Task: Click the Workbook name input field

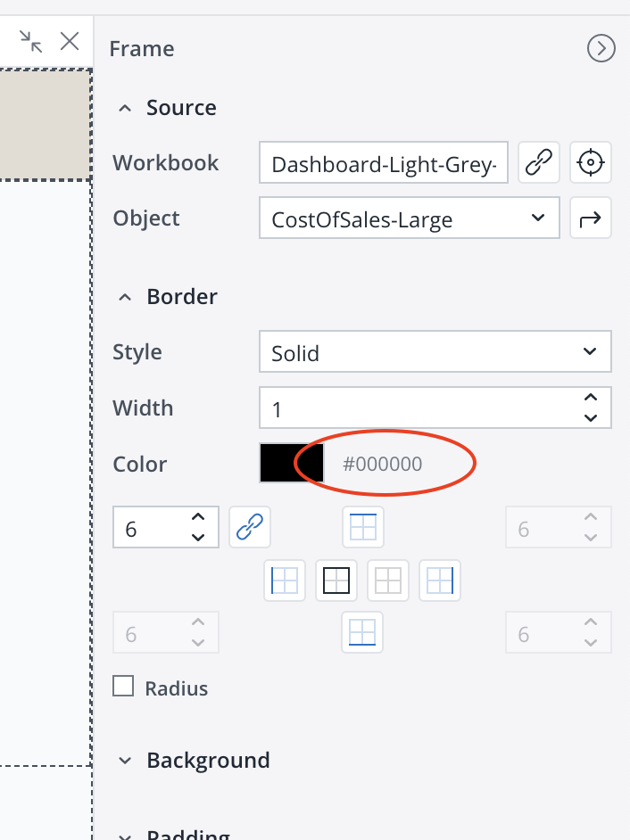Action: coord(384,164)
